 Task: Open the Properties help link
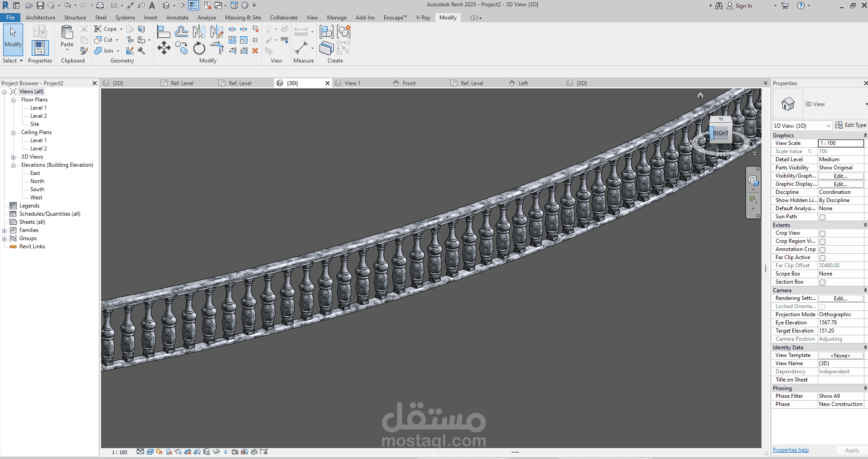tap(791, 450)
